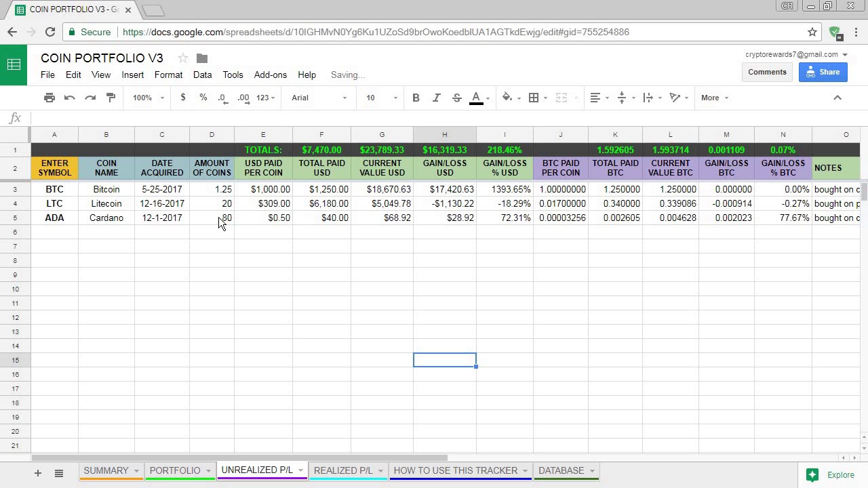The image size is (868, 488).
Task: Format as currency with dollar icon
Action: pyautogui.click(x=183, y=98)
